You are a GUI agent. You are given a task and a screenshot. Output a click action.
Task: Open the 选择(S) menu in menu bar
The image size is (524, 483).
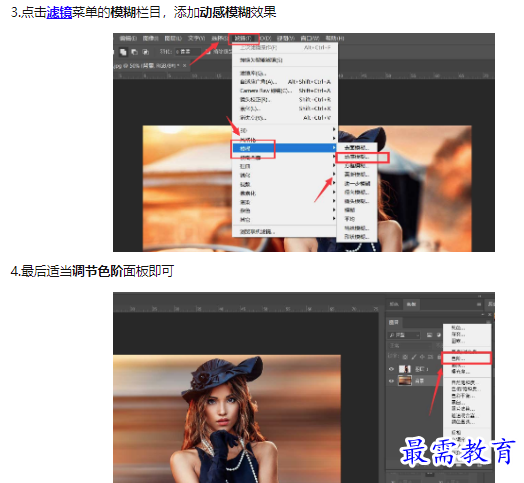tap(219, 38)
